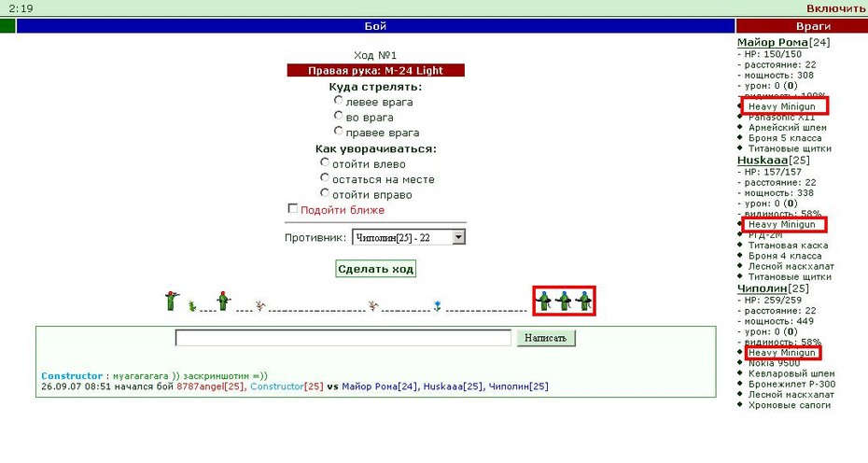Click the 'Броня 4 класса' item

(785, 256)
